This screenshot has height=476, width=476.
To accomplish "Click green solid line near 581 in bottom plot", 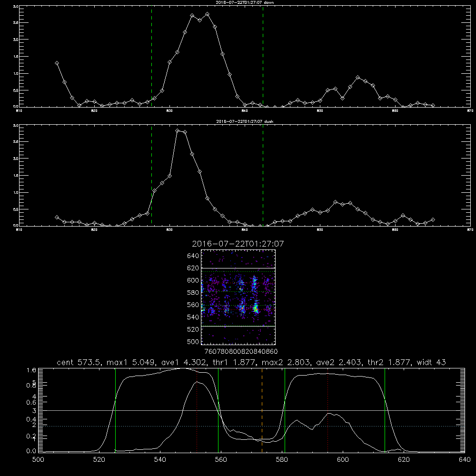I will pos(285,410).
